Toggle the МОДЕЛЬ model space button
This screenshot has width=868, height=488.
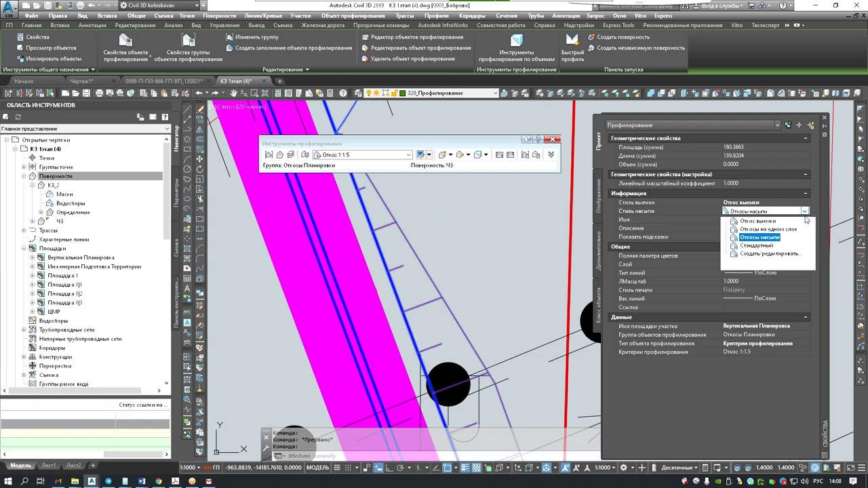tap(318, 468)
